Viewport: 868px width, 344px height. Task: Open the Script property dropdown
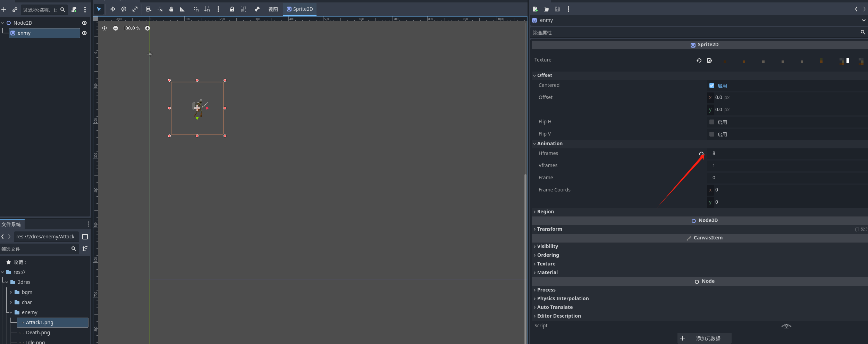pos(786,326)
